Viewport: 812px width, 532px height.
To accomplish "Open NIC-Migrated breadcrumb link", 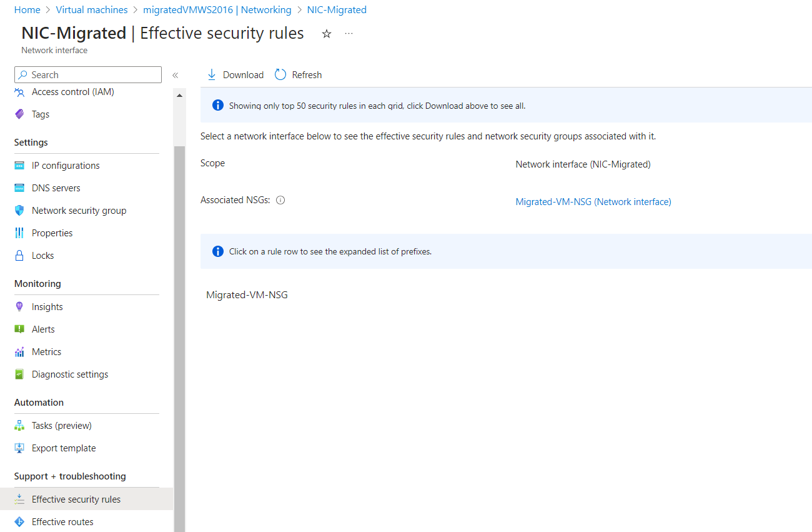I will point(337,10).
